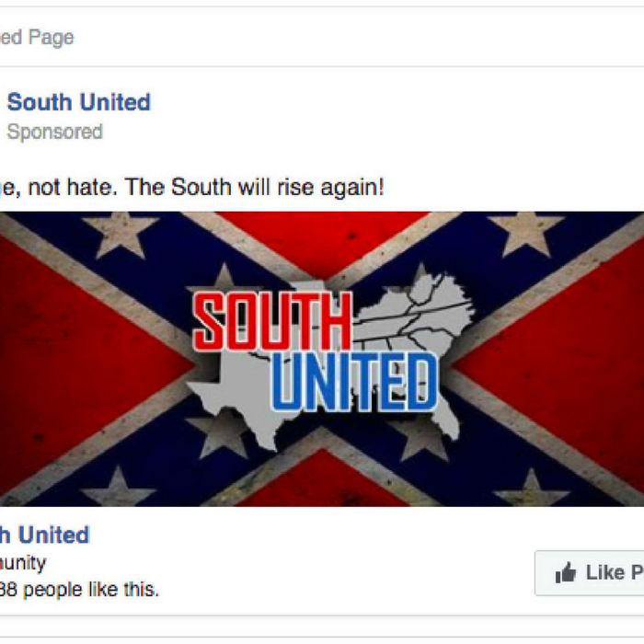Open South United link below the banner

(44, 535)
